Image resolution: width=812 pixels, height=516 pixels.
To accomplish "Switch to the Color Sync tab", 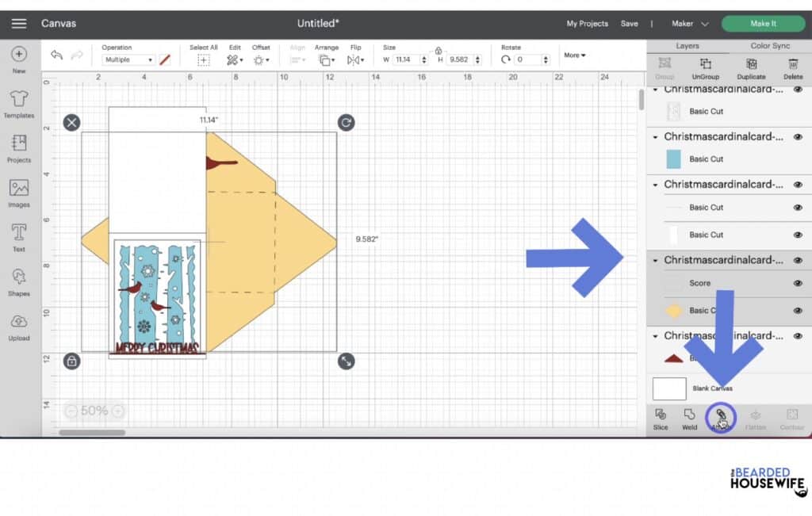I will click(x=770, y=46).
